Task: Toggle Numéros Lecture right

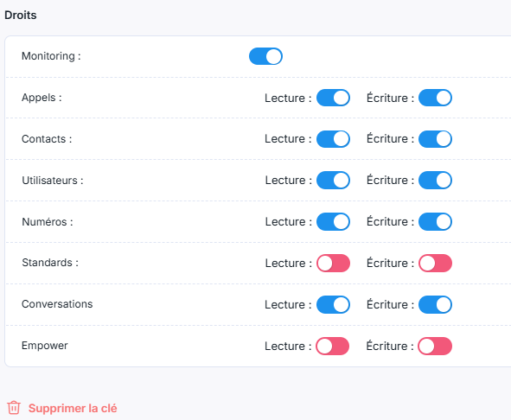Action: tap(333, 221)
